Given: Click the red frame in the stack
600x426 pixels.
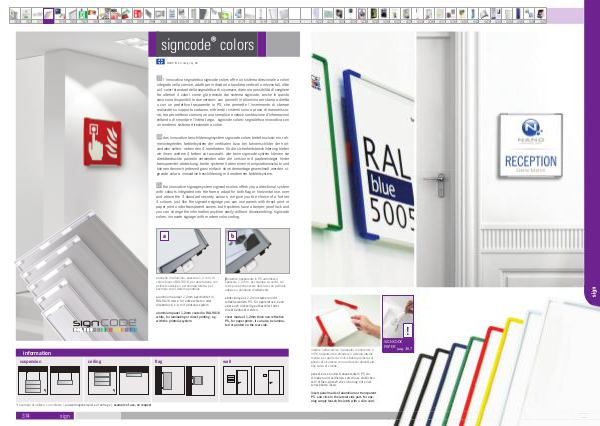Looking at the screenshot, I should 474,377.
